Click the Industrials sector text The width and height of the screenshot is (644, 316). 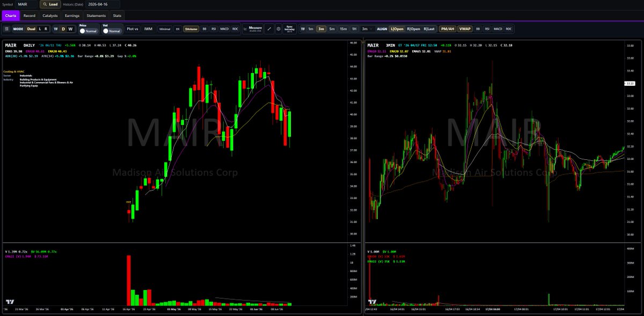pos(26,76)
